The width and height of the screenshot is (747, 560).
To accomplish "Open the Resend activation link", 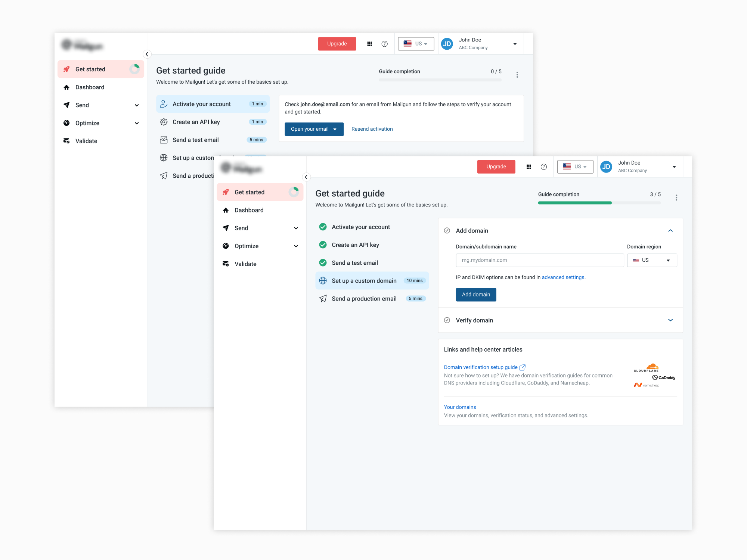I will [x=372, y=129].
